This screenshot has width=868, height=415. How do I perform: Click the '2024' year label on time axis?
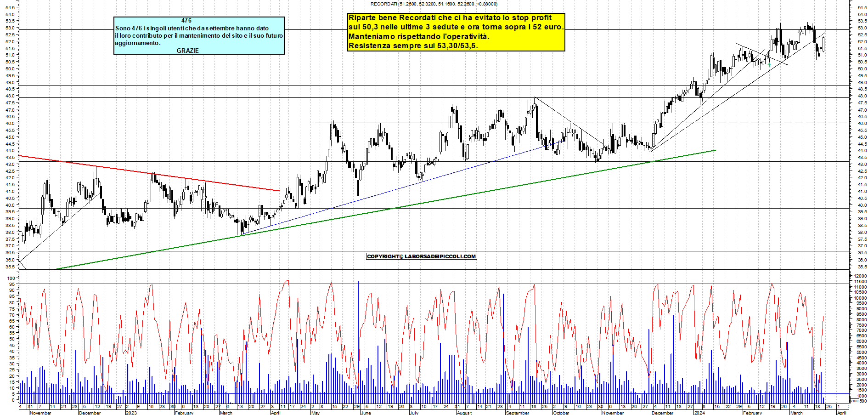click(699, 413)
